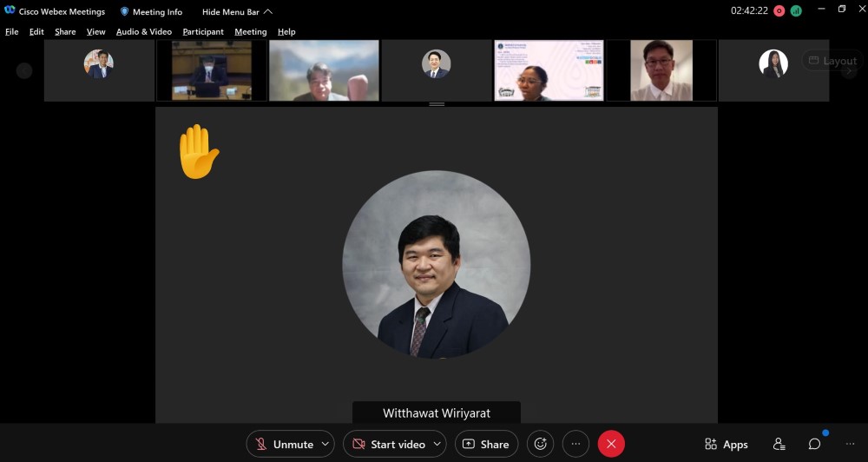Open the more options ellipsis button
Image resolution: width=868 pixels, height=462 pixels.
(x=575, y=444)
